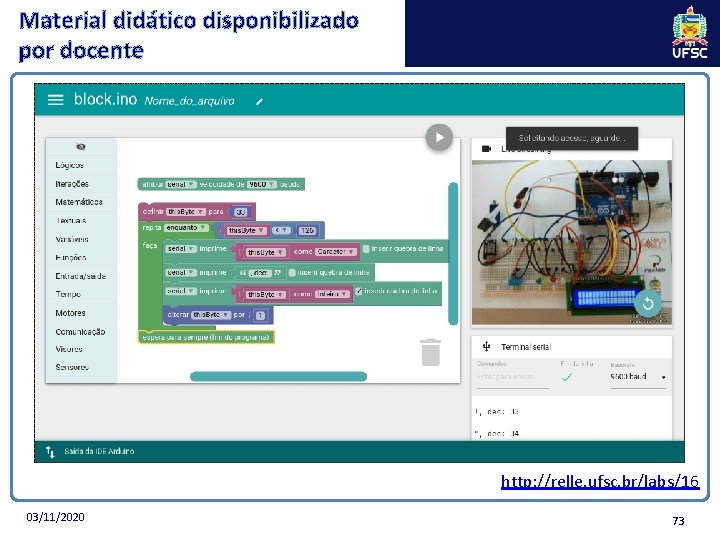Hide the block toolbox with the eye icon
This screenshot has height=540, width=720.
coord(81,146)
